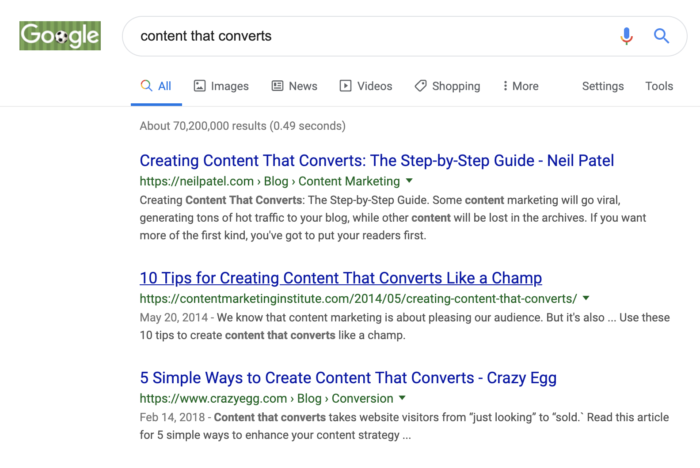The width and height of the screenshot is (700, 468).
Task: Open the Settings menu
Action: coord(603,86)
